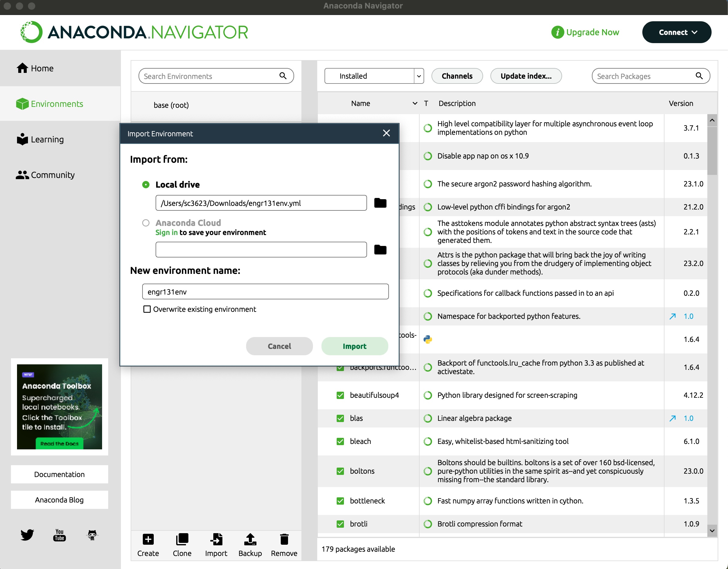The width and height of the screenshot is (728, 569).
Task: Click the Upgrade Now link
Action: tap(592, 32)
